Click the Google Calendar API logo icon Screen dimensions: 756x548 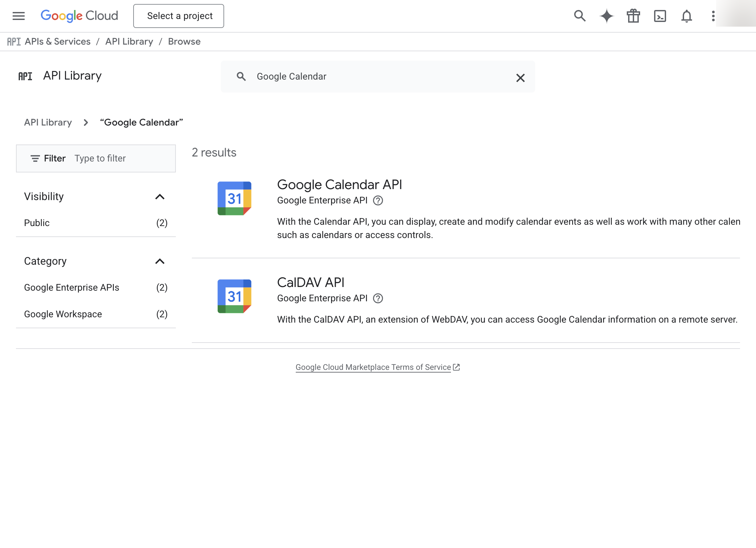[x=234, y=198]
